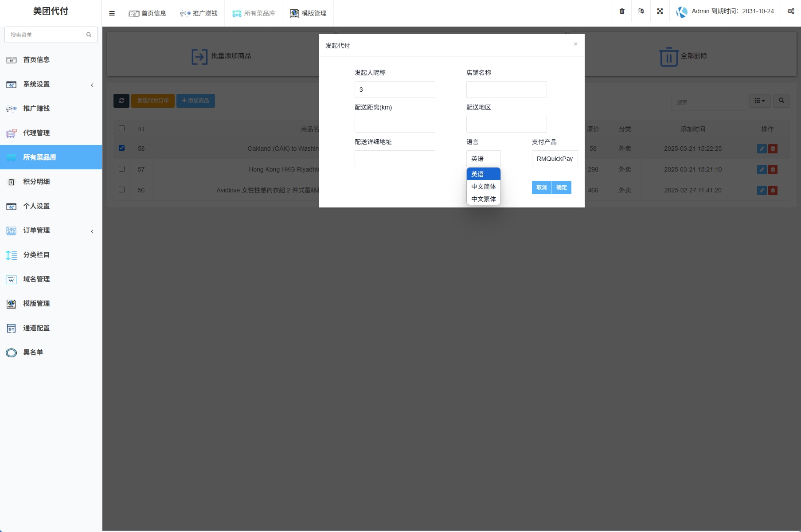This screenshot has height=532, width=801.
Task: Close the 发起代付 dialog
Action: 575,44
